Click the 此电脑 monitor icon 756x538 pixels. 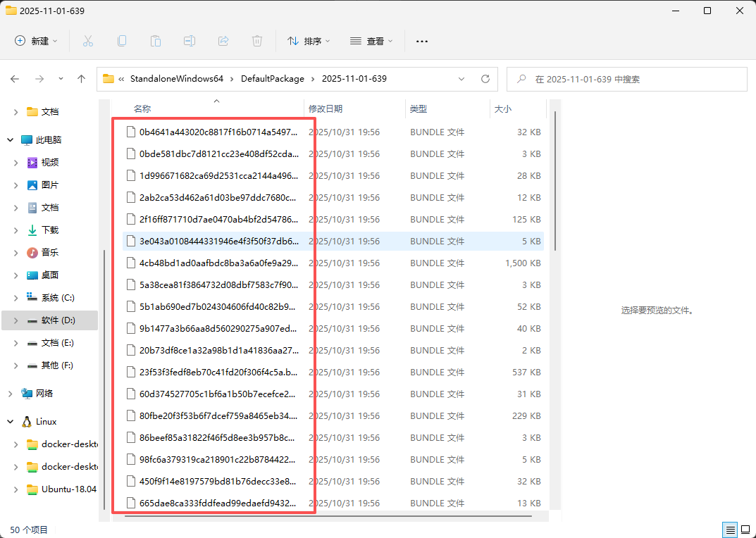[27, 140]
